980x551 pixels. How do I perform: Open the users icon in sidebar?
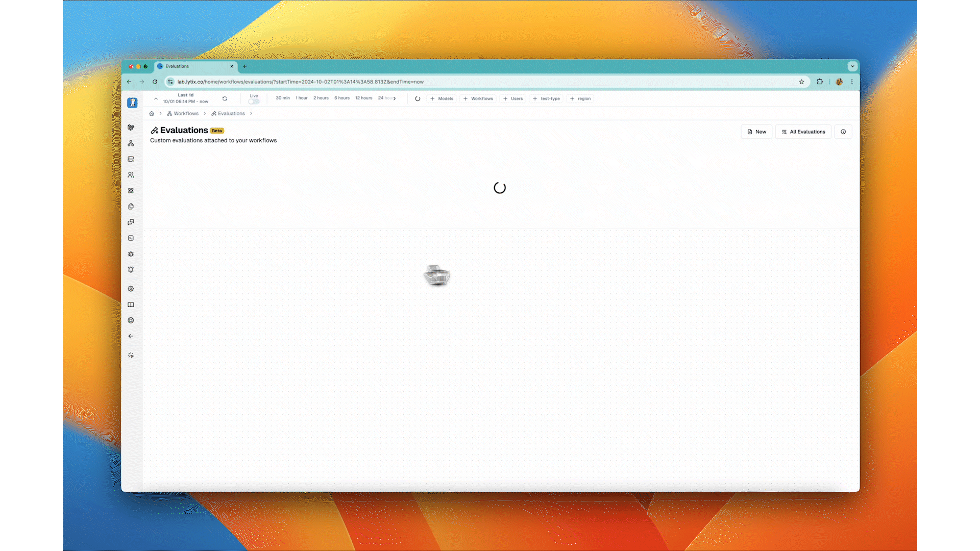pyautogui.click(x=131, y=175)
